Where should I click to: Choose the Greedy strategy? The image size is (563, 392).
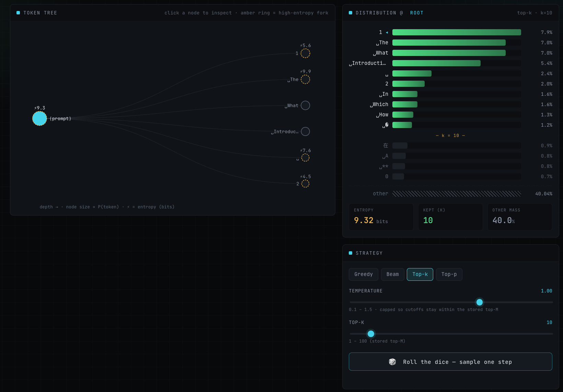364,274
